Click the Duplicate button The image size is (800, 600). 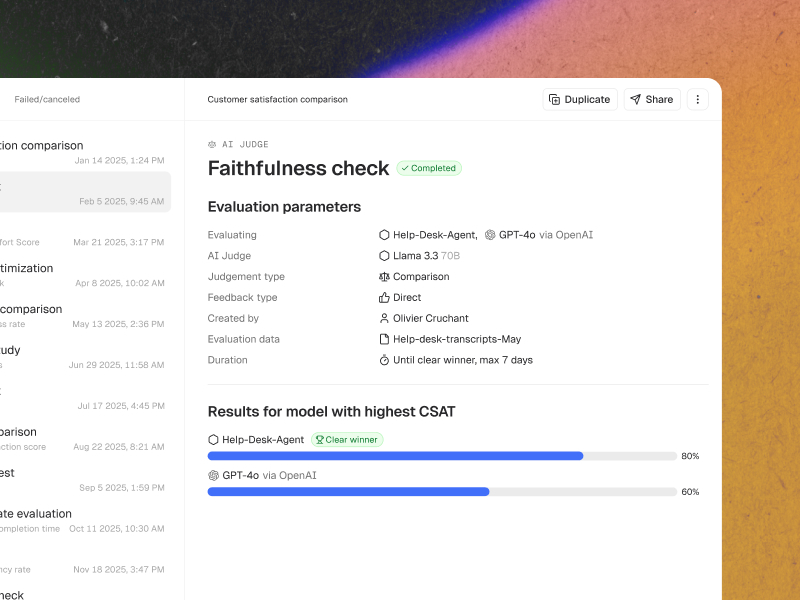(580, 99)
